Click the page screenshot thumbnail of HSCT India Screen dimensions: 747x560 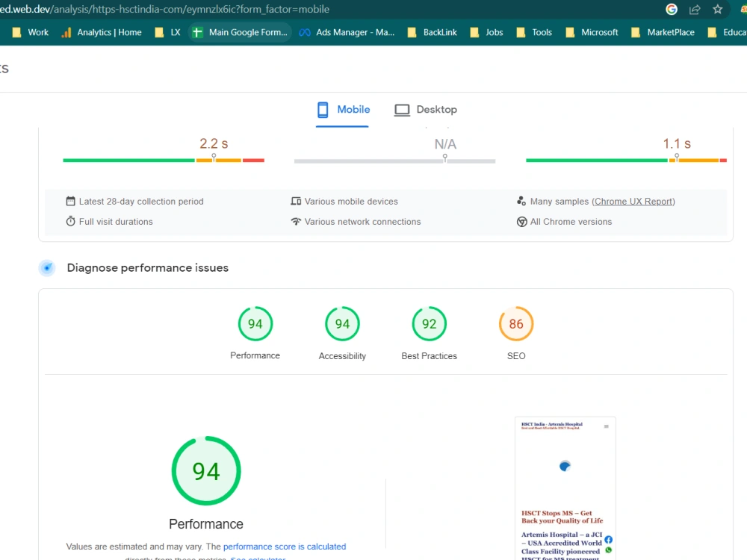click(x=565, y=488)
